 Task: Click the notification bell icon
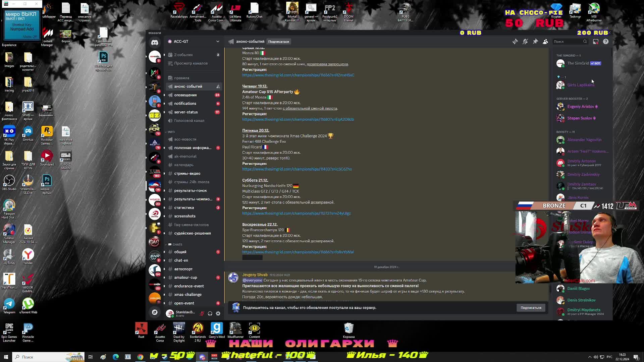point(525,42)
